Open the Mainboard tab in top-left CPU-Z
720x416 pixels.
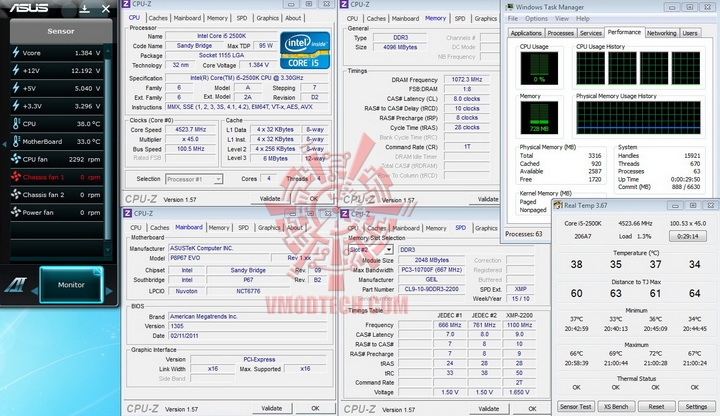pos(187,18)
